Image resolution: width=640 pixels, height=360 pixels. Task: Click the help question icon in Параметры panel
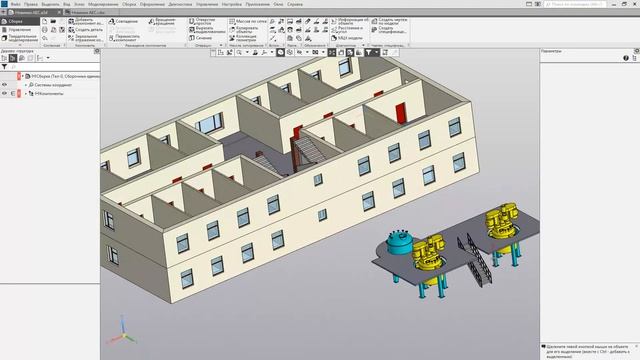tap(626, 58)
